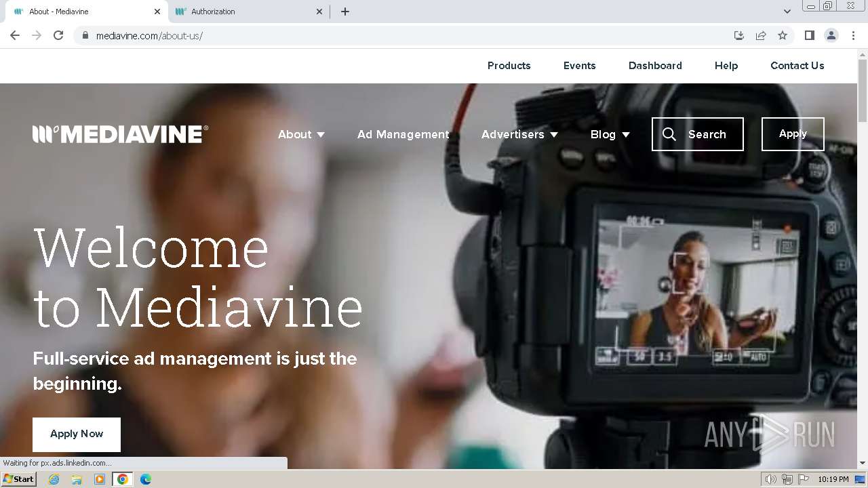Close the Authorization tab
The height and width of the screenshot is (488, 868).
click(319, 12)
